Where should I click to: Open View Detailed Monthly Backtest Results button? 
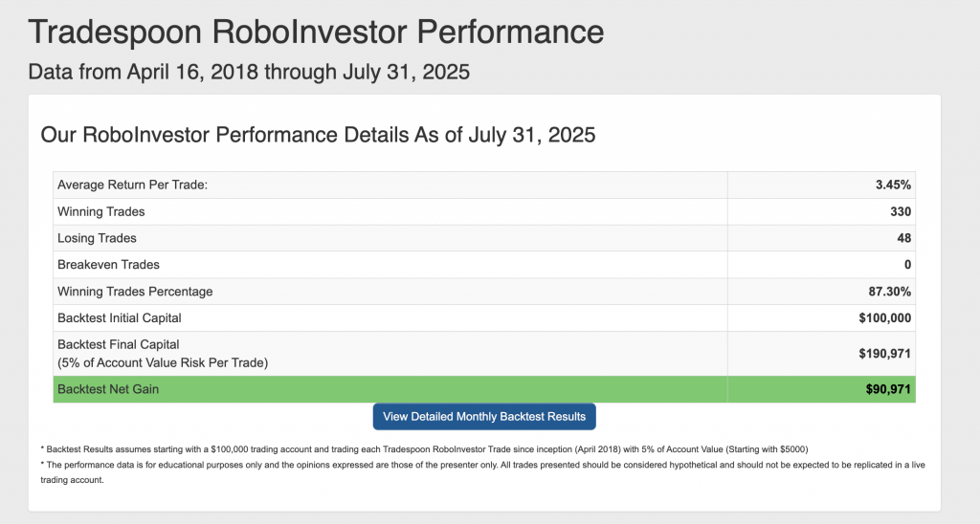[483, 417]
